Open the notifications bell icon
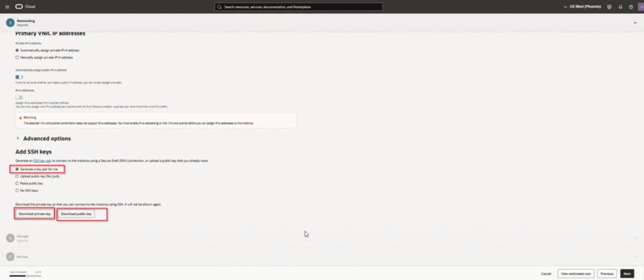Viewport: 644px width, 280px height. click(620, 7)
